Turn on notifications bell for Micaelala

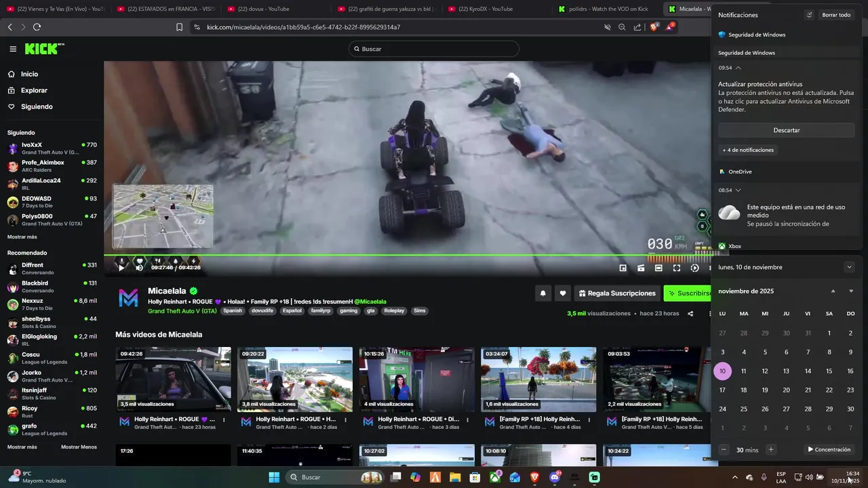coord(542,293)
